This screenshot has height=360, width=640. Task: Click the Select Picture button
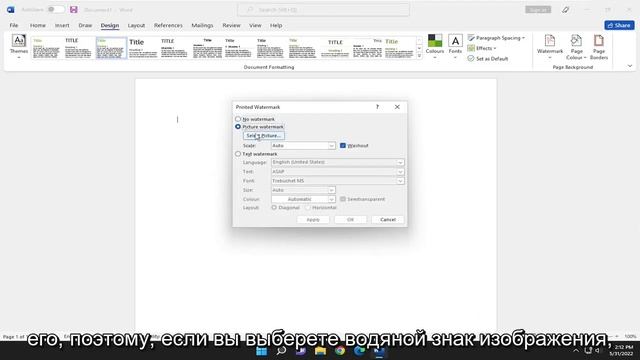pyautogui.click(x=264, y=136)
